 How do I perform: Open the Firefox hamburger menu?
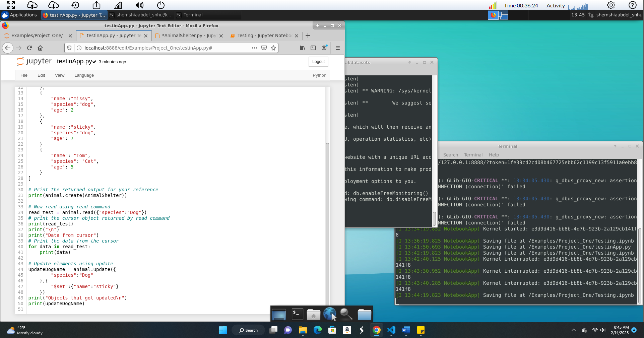tap(338, 48)
